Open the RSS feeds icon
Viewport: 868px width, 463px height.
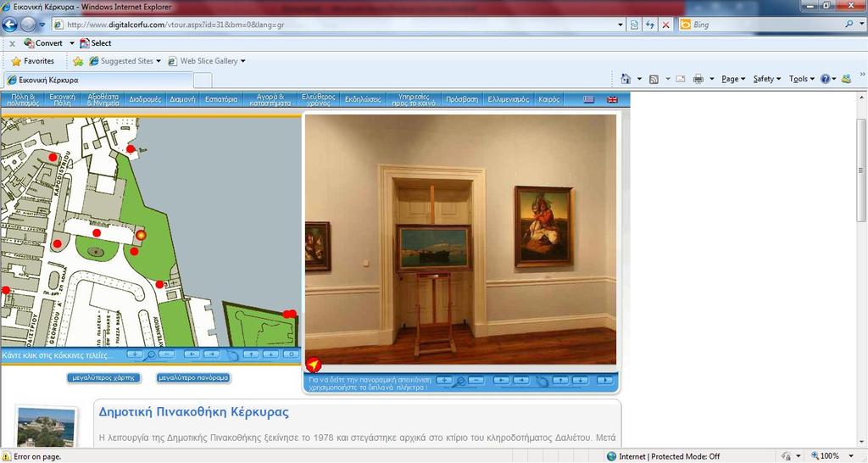point(654,79)
